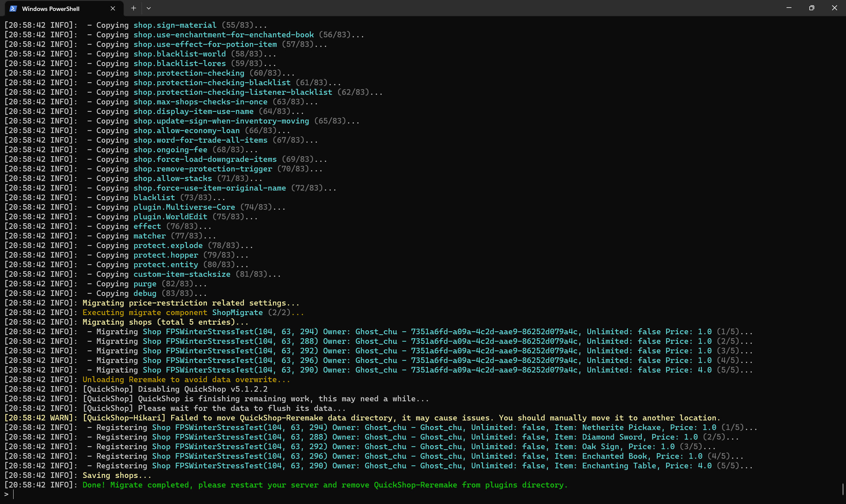Image resolution: width=846 pixels, height=504 pixels.
Task: Click 'shop.ongoing-fee' text
Action: pos(171,149)
